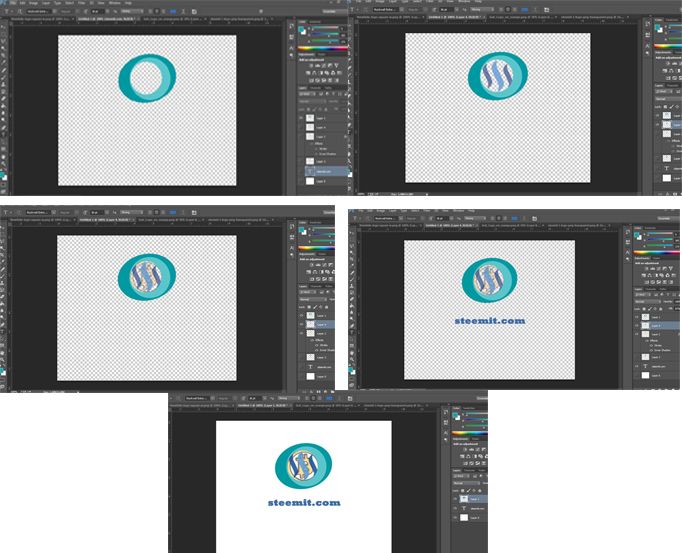682x553 pixels.
Task: Toggle Layer 5 visibility in transparent steemit.com window
Action: pyautogui.click(x=637, y=317)
